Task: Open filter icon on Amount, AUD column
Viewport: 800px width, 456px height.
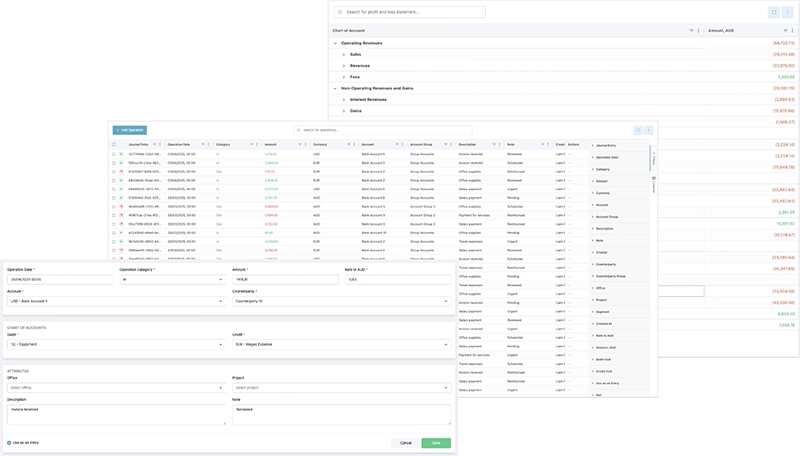Action: 785,31
